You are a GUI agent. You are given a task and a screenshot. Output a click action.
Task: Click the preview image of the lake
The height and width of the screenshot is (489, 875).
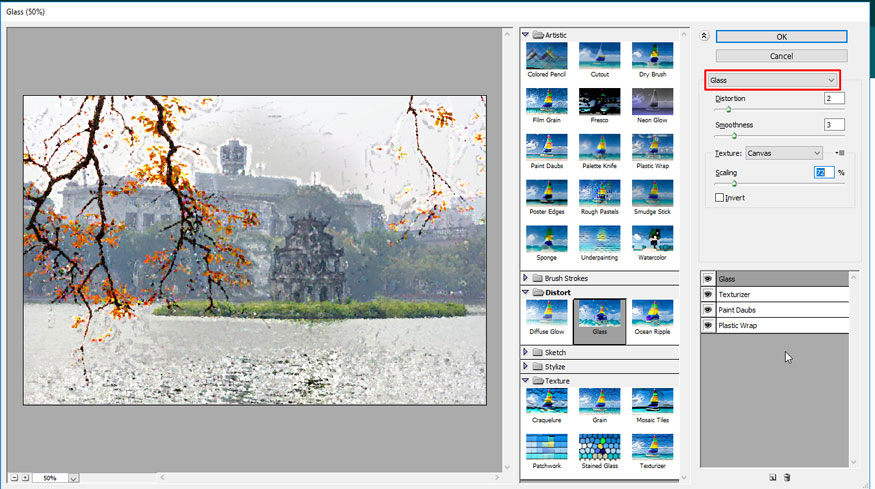[x=254, y=250]
